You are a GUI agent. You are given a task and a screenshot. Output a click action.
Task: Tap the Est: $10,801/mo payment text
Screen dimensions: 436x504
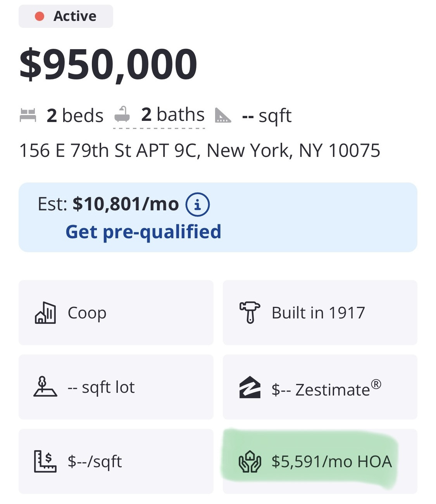pyautogui.click(x=108, y=204)
